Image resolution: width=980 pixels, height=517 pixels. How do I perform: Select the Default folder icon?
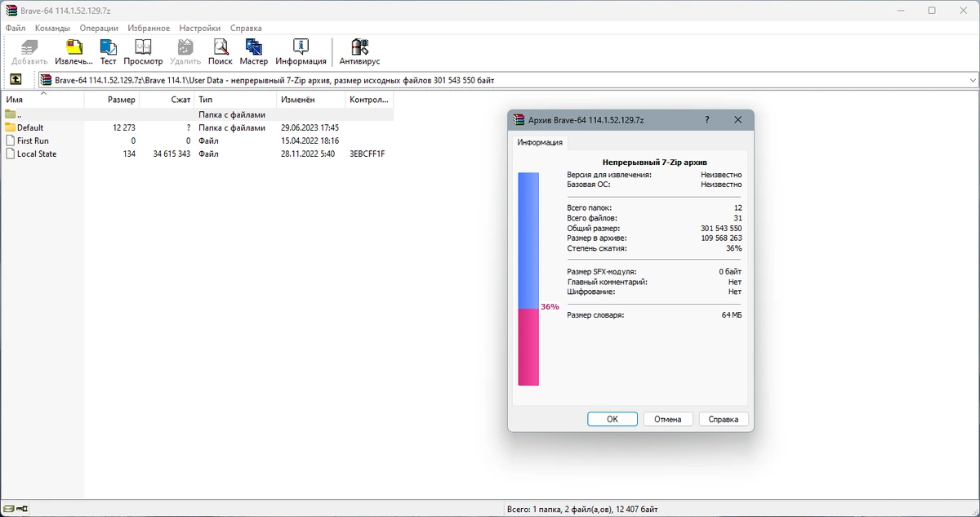click(10, 127)
